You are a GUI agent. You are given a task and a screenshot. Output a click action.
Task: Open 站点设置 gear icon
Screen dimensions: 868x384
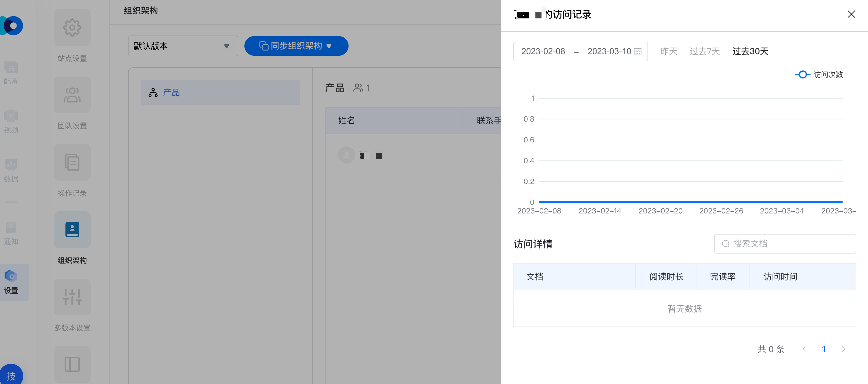coord(72,28)
